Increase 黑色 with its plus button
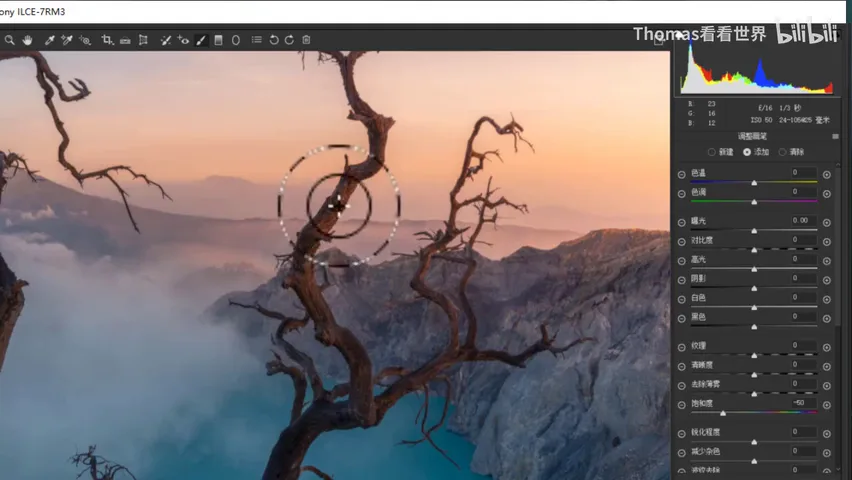Viewport: 852px width, 480px height. point(826,319)
